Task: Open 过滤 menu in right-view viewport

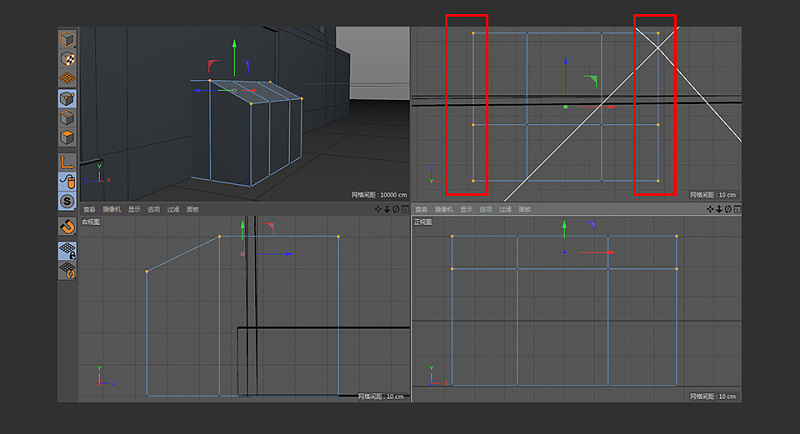Action: pyautogui.click(x=173, y=209)
